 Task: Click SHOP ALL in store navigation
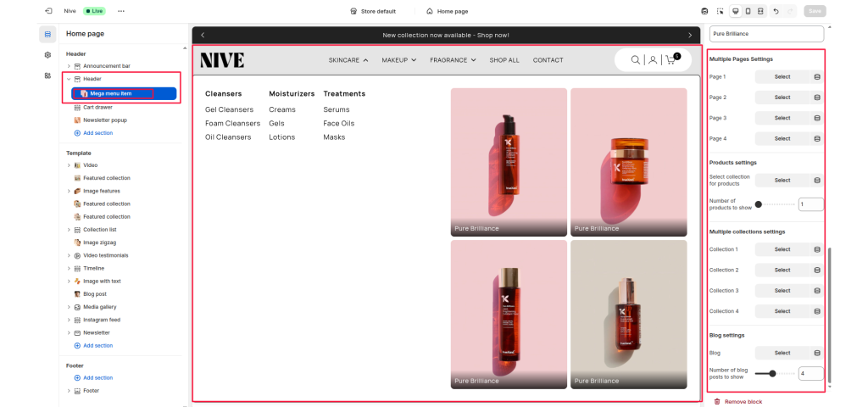click(504, 60)
